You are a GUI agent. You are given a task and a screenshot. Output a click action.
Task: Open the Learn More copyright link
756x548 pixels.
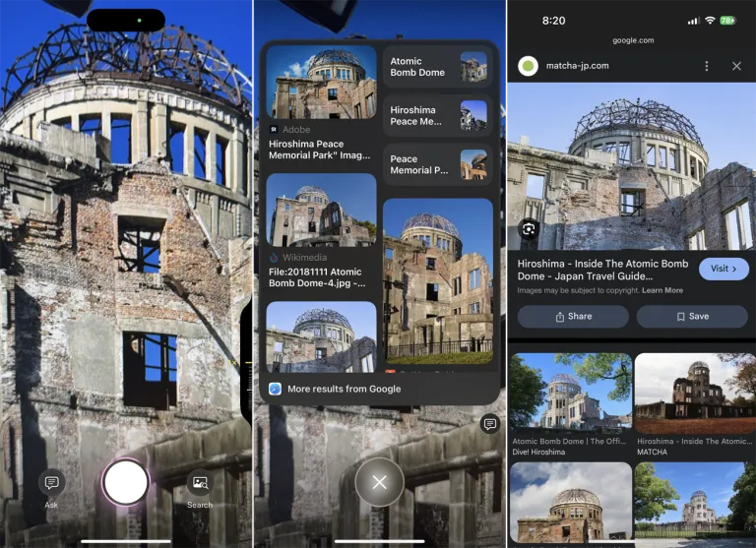661,290
